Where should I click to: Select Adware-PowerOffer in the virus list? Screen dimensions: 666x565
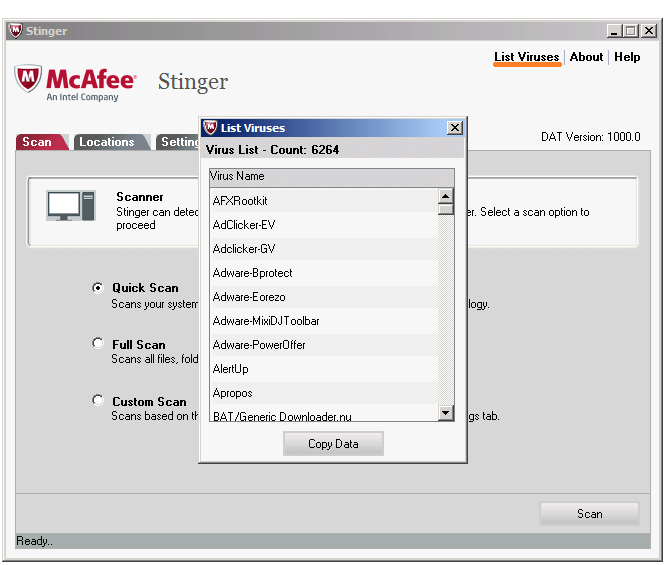coord(324,345)
